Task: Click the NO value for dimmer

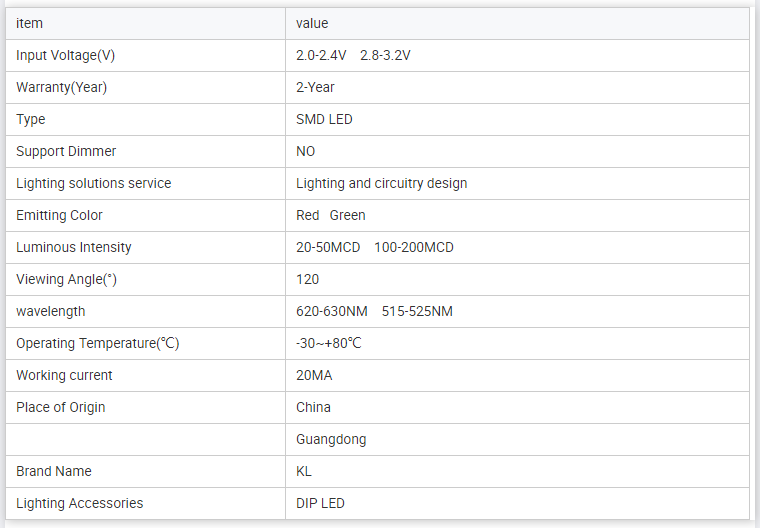Action: point(305,151)
